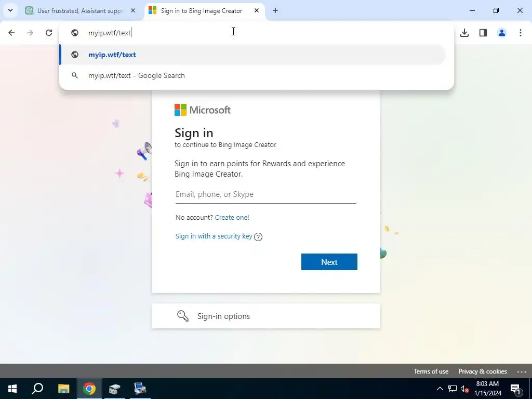Restore down the Chrome window

tap(496, 10)
